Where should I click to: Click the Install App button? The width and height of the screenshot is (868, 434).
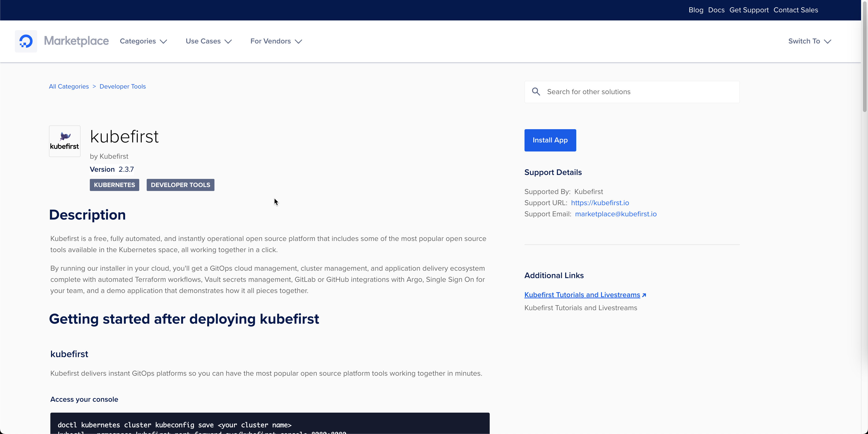550,140
